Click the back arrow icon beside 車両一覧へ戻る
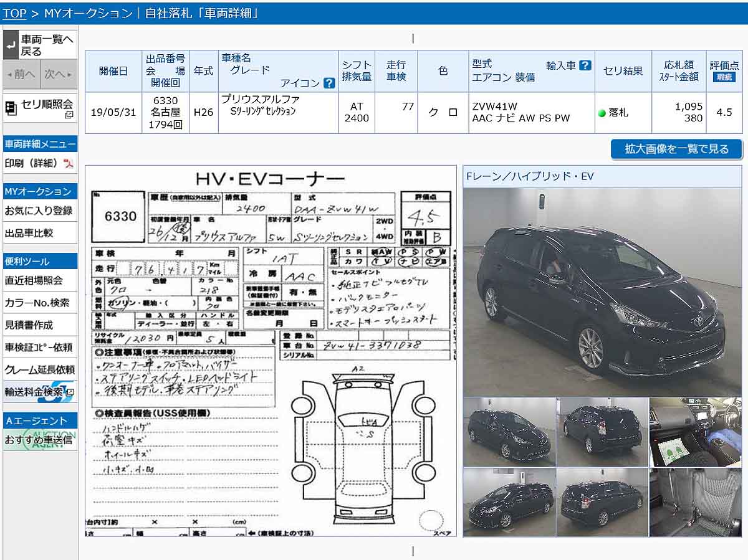 pyautogui.click(x=11, y=45)
